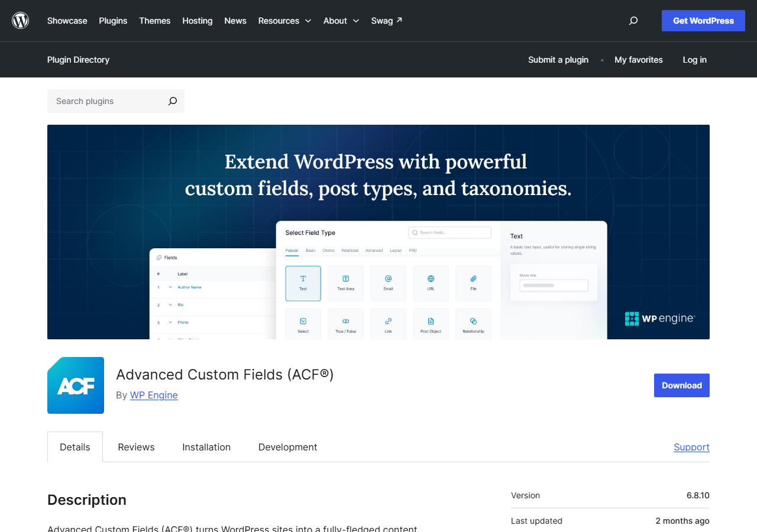
Task: Open the Swag external link
Action: tap(387, 21)
